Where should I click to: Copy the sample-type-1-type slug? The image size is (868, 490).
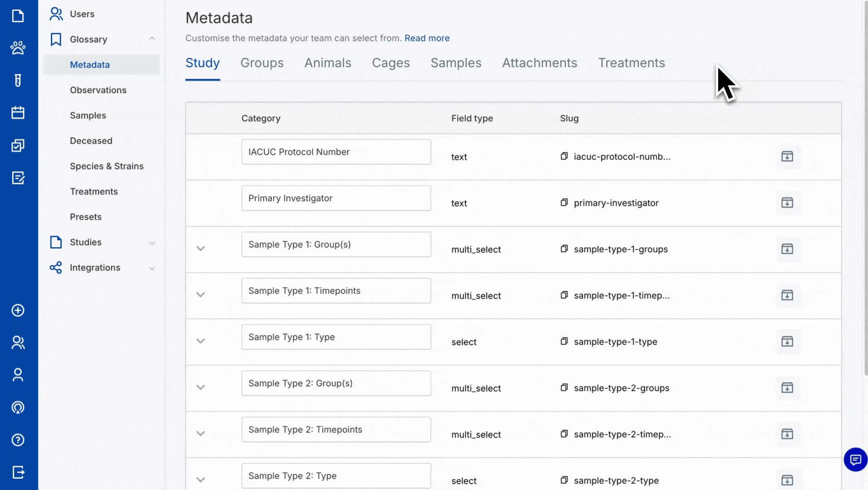pos(564,341)
